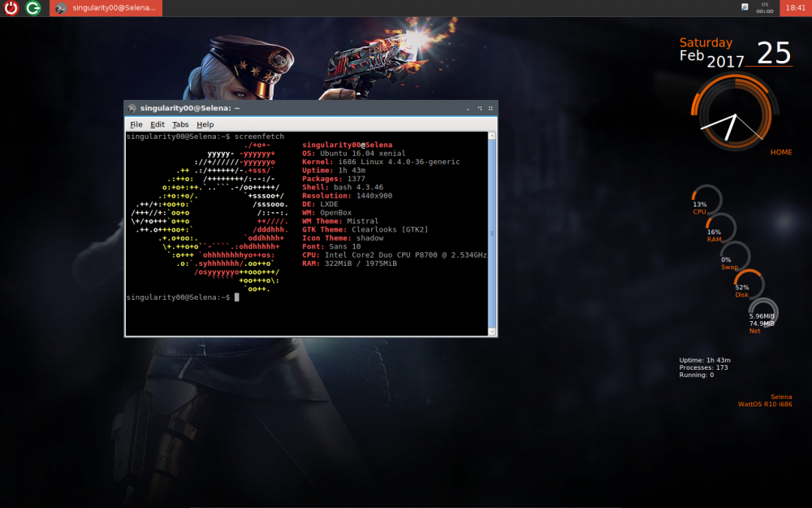
Task: Click the 'Font: Sans 10' line
Action: (x=331, y=246)
